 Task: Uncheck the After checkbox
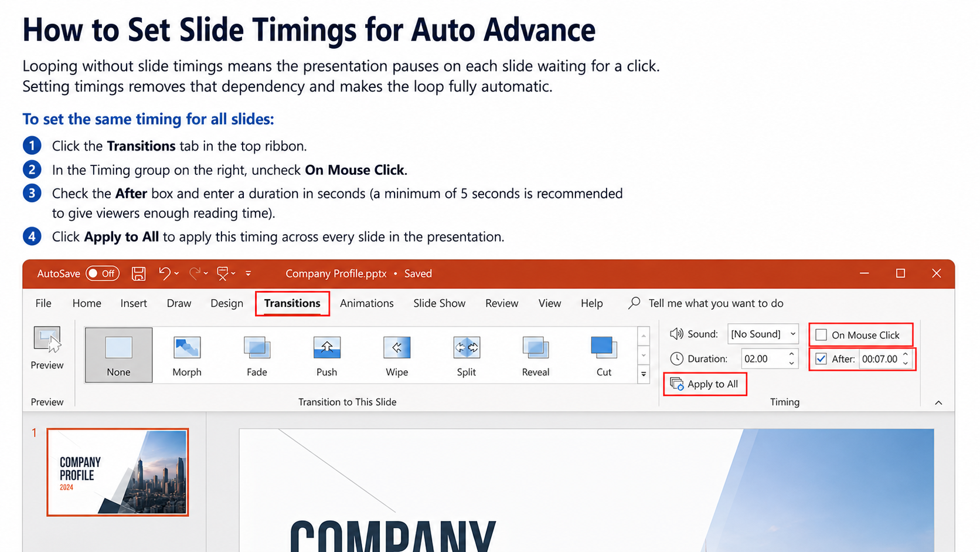[x=821, y=359]
